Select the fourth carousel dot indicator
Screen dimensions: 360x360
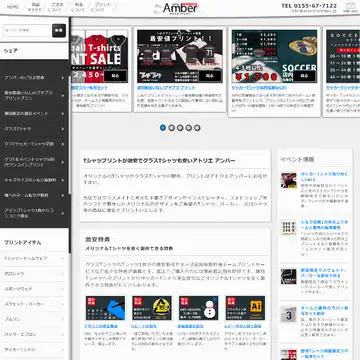pos(189,128)
